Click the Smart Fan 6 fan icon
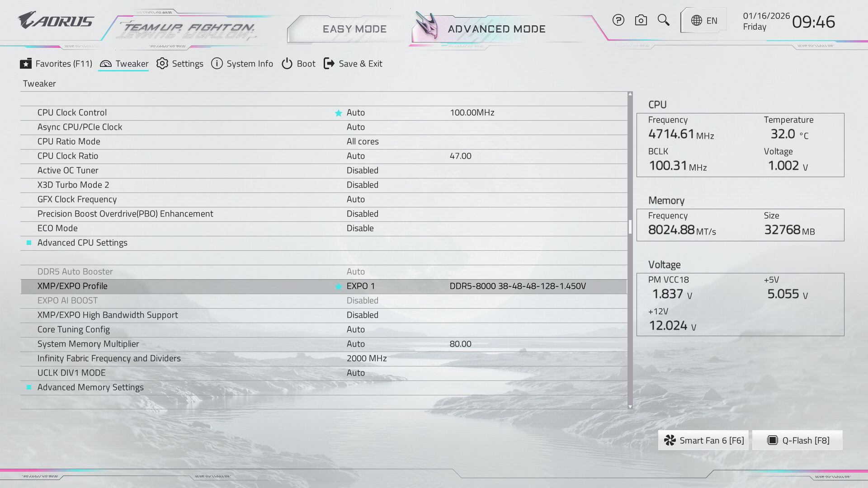The width and height of the screenshot is (868, 488). (670, 441)
